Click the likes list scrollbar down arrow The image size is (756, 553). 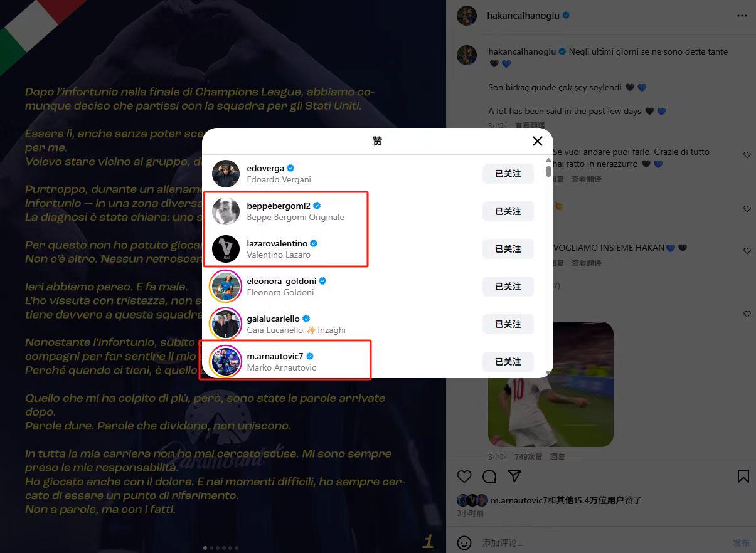click(x=549, y=374)
